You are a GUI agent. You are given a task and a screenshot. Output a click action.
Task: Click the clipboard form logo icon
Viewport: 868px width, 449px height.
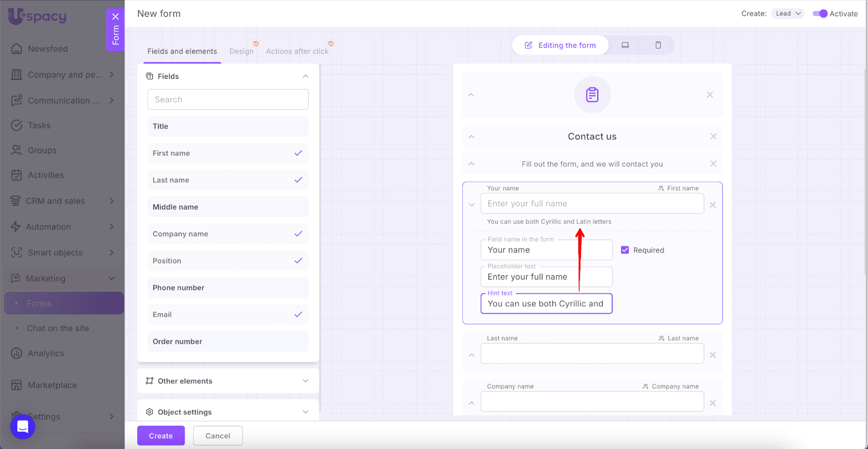coord(592,95)
